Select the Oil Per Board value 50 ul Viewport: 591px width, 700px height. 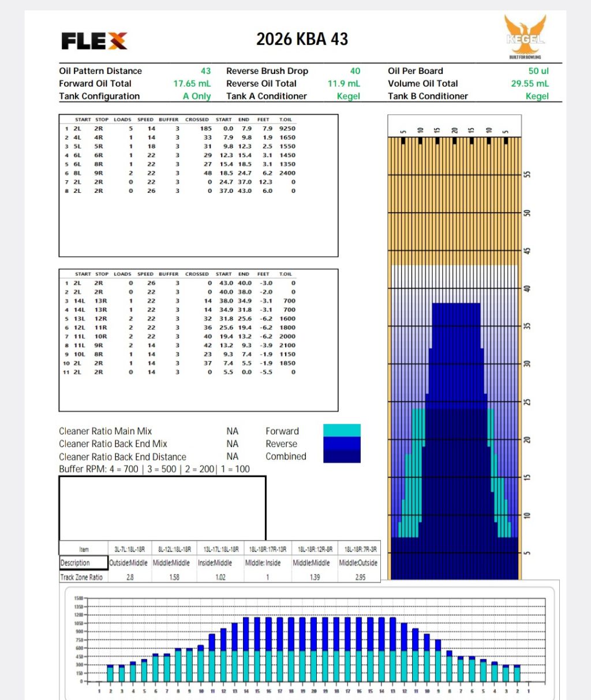pos(538,71)
